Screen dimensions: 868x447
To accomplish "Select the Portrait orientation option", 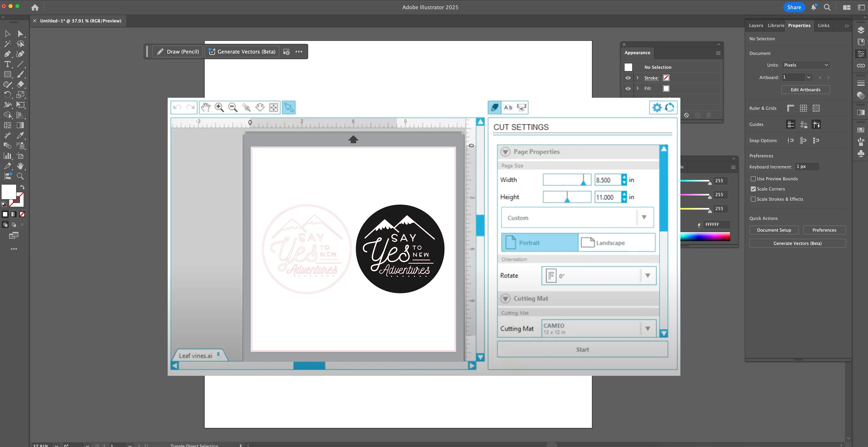I will [539, 242].
